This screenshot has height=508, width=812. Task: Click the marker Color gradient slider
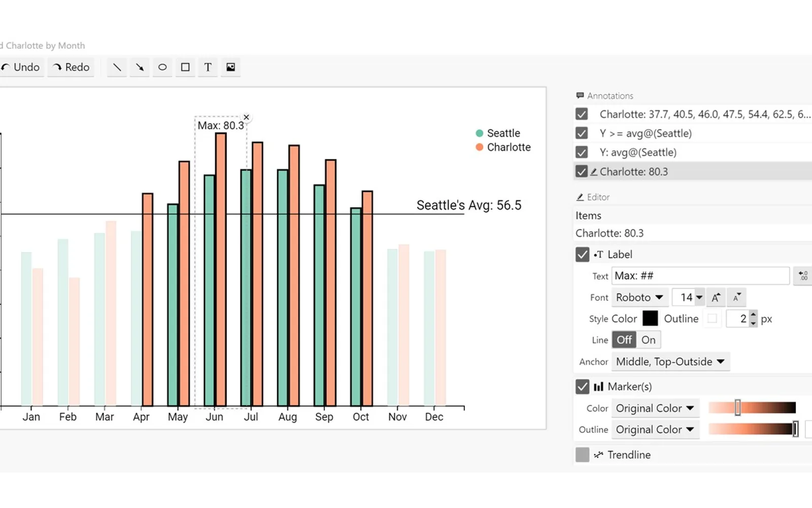[752, 407]
